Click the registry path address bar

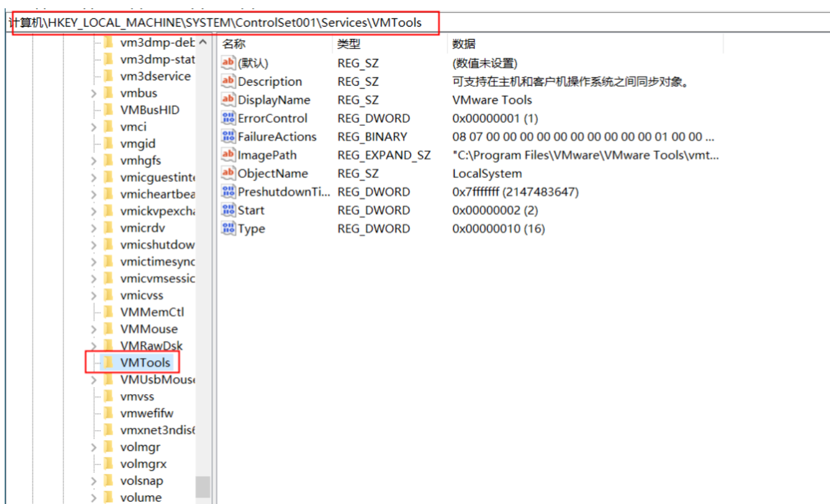point(419,22)
